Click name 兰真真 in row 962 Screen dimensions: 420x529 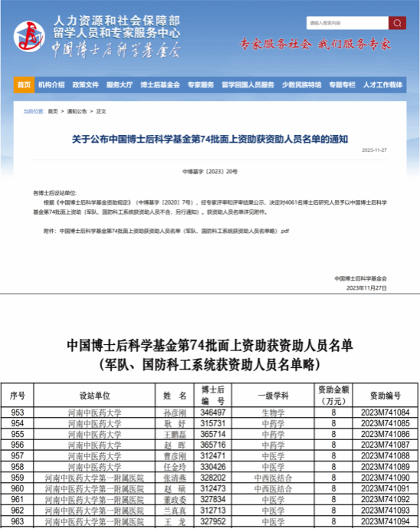pyautogui.click(x=175, y=510)
